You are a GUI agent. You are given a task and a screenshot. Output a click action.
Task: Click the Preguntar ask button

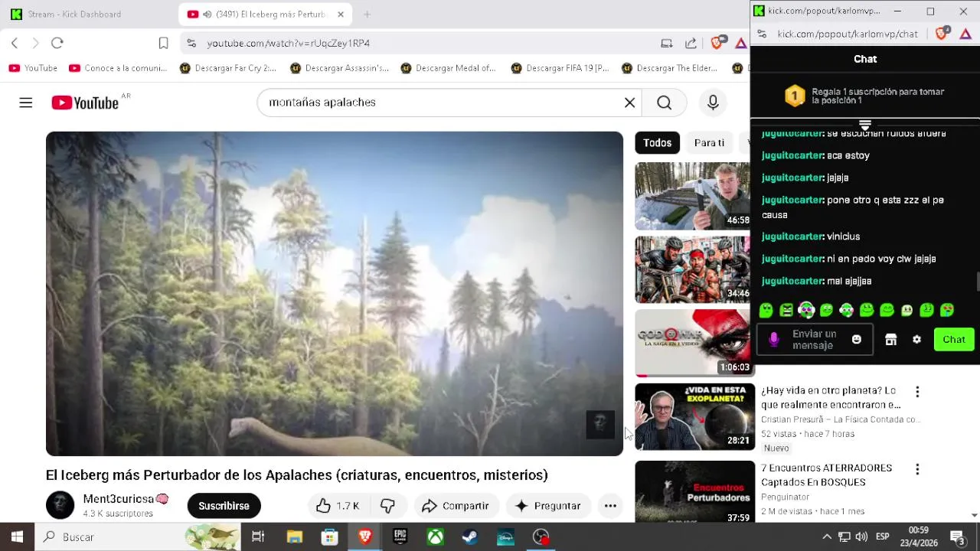pyautogui.click(x=548, y=506)
